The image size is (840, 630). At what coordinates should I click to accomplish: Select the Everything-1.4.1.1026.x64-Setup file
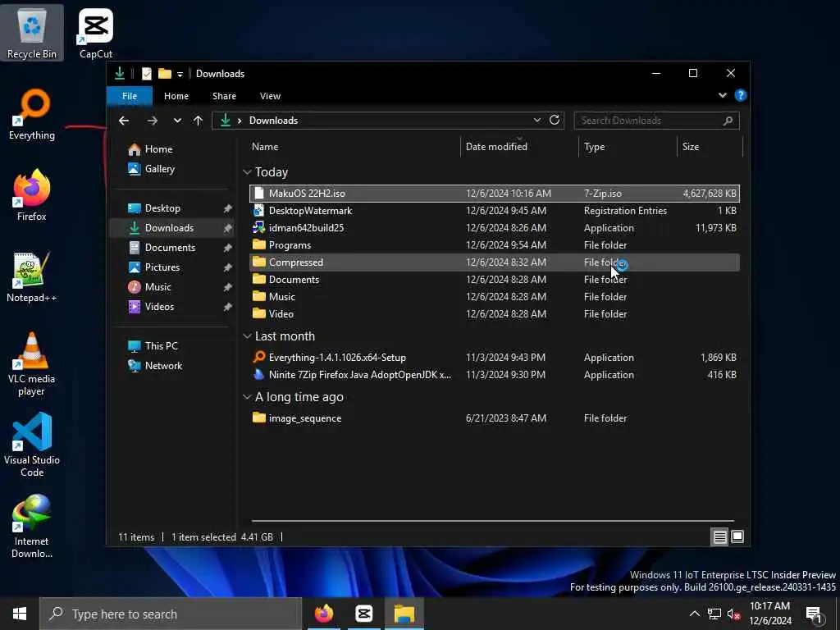click(x=495, y=358)
